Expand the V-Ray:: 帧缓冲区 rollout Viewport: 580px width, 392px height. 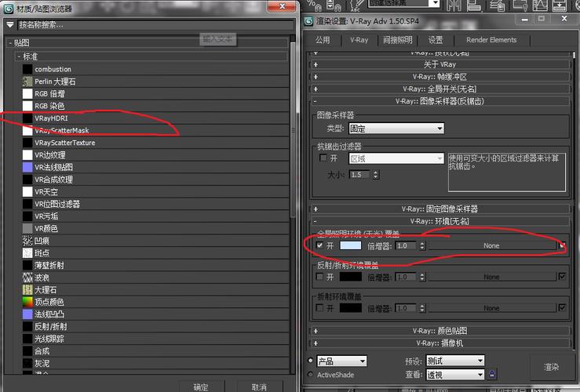click(x=440, y=77)
